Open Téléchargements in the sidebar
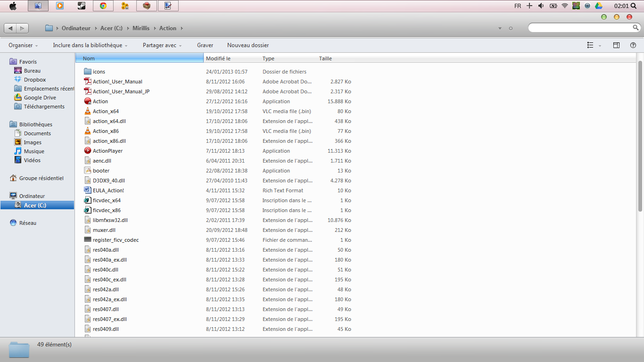 pos(44,107)
